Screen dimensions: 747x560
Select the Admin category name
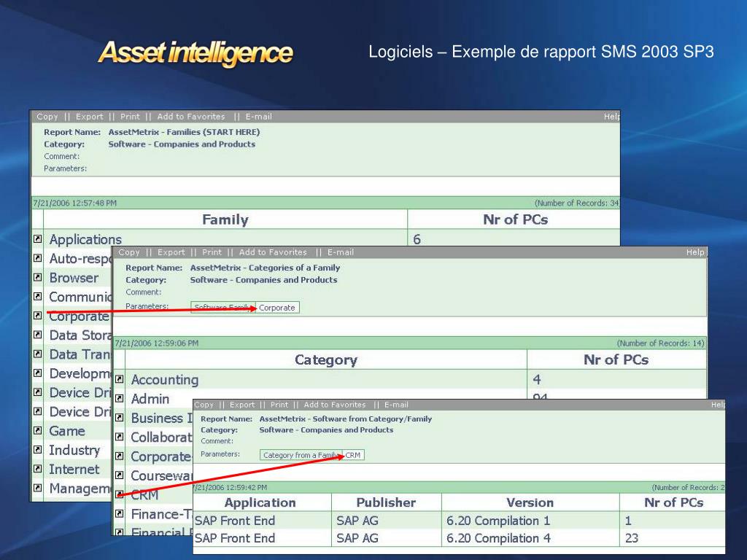tap(150, 399)
